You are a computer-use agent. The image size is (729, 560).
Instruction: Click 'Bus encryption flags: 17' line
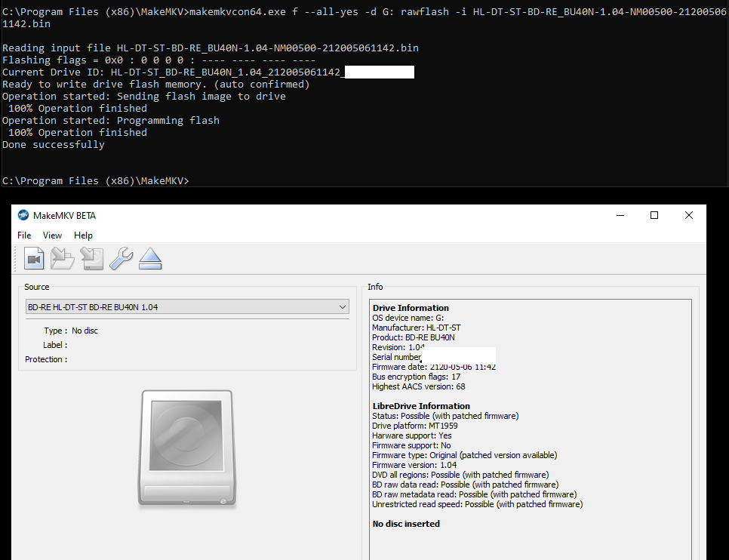(x=416, y=377)
